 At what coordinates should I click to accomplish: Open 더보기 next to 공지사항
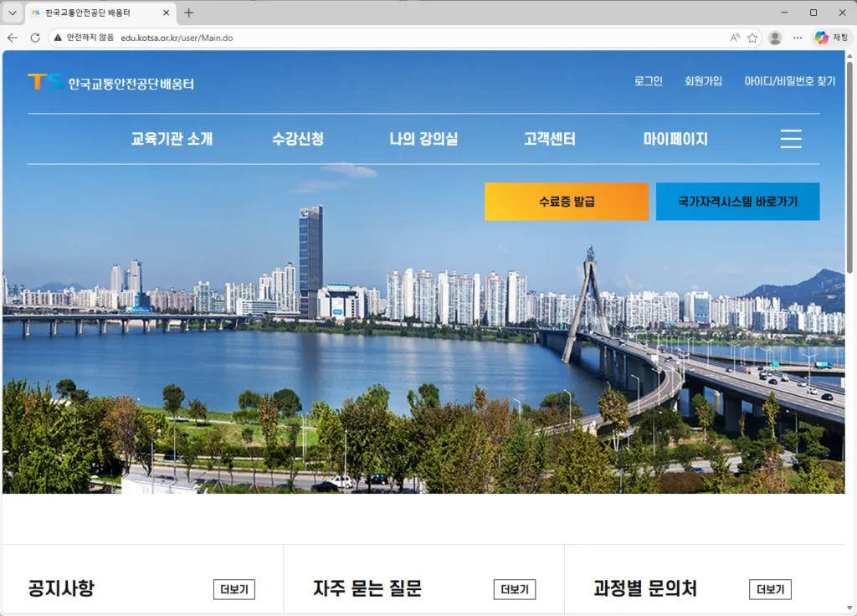point(233,589)
